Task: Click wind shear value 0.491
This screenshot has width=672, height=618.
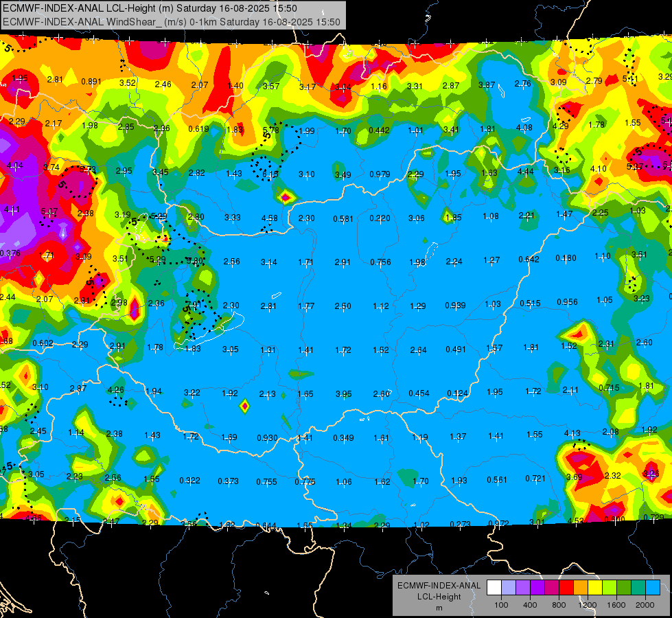Action: coord(456,350)
